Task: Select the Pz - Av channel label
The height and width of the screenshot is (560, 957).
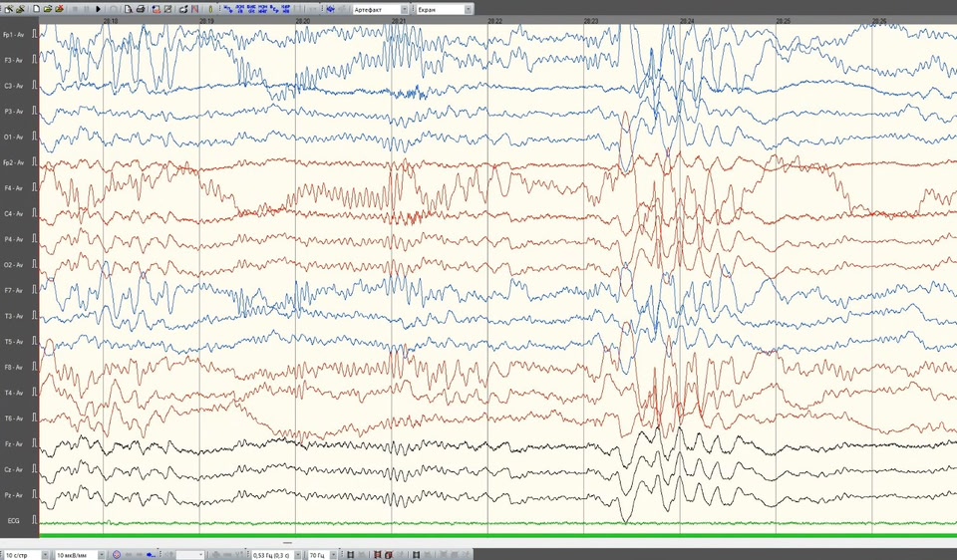Action: pos(13,494)
